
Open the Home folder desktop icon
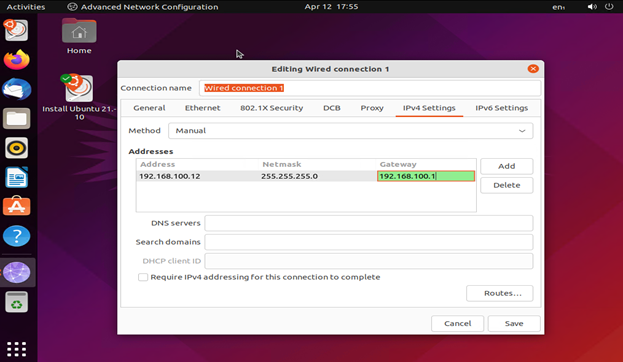tap(79, 36)
